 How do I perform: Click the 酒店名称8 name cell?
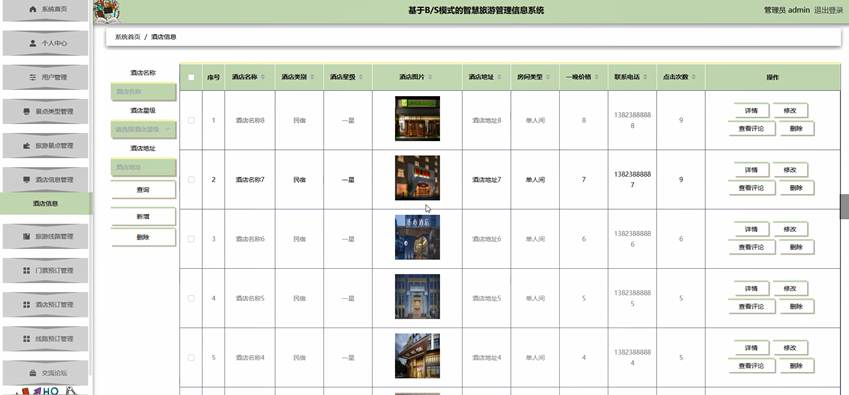pos(250,120)
